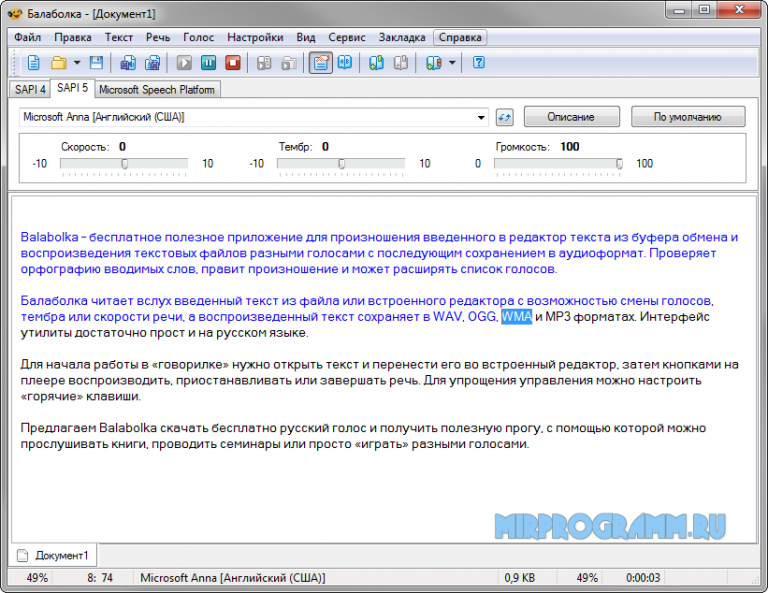
Task: Toggle the highlighted panel button in the toolbar
Action: (320, 63)
